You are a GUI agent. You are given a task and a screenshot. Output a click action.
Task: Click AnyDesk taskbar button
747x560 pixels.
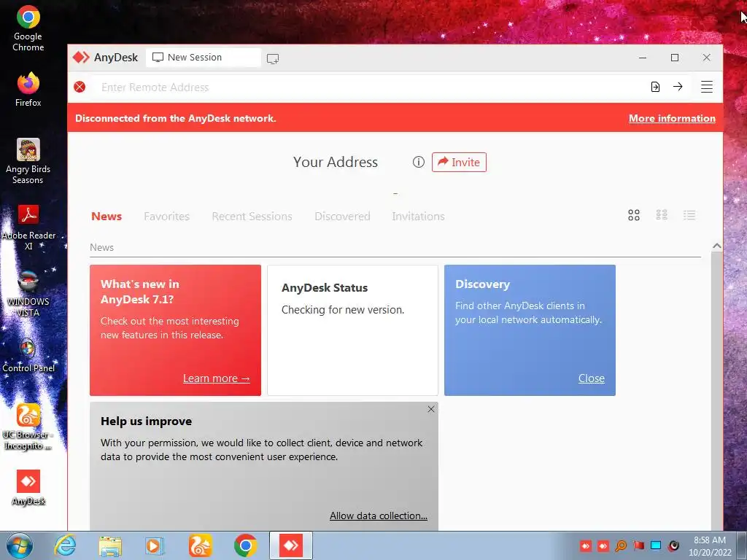point(291,545)
